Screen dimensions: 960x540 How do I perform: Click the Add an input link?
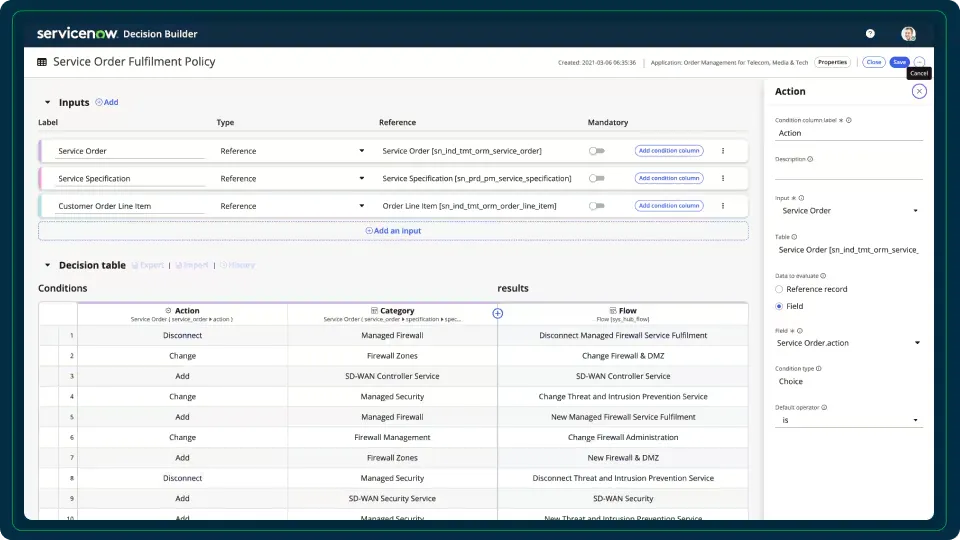pyautogui.click(x=393, y=231)
